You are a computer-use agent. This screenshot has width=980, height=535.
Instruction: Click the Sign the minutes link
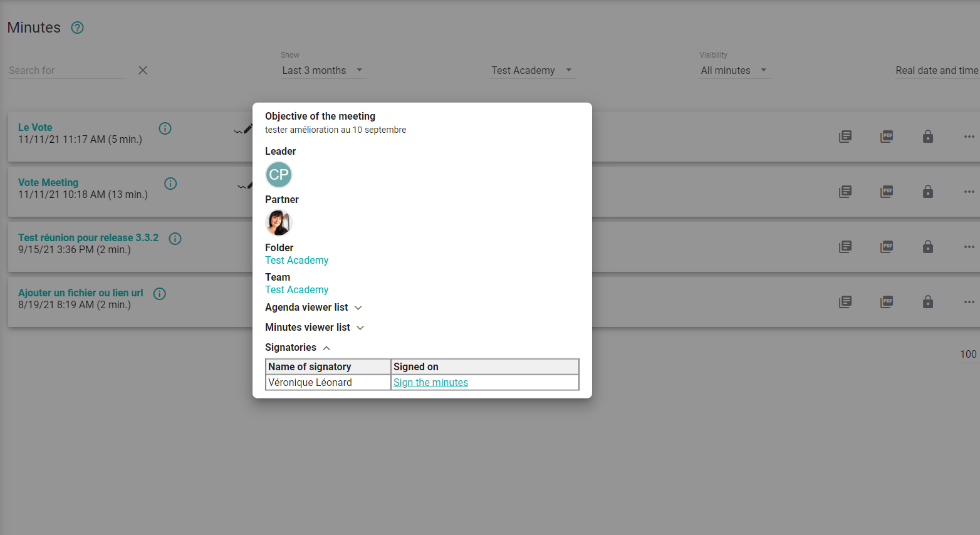pyautogui.click(x=430, y=383)
